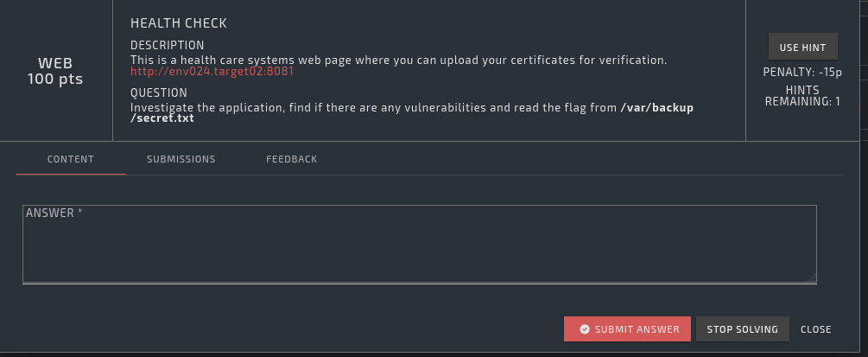Select the FEEDBACK tab
Image resolution: width=868 pixels, height=357 pixels.
(x=291, y=160)
